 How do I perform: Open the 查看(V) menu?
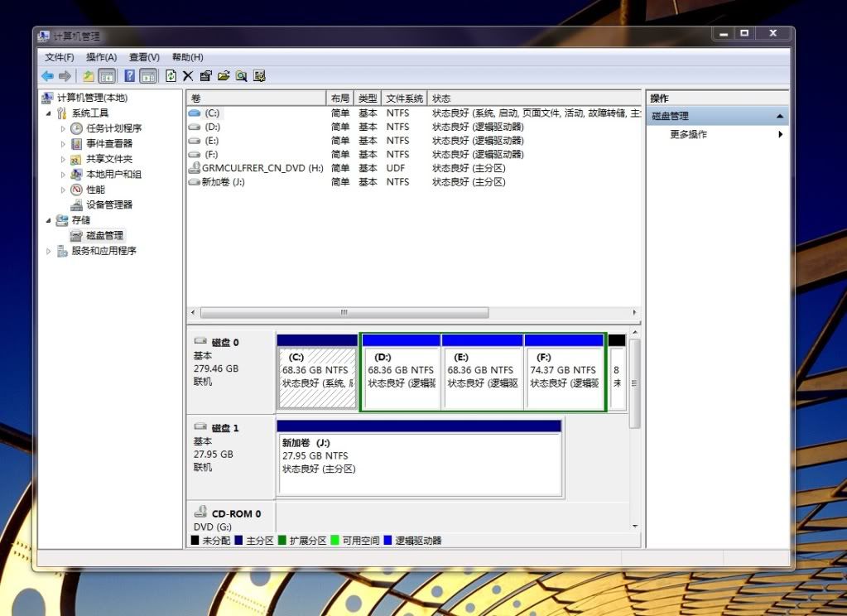(144, 57)
